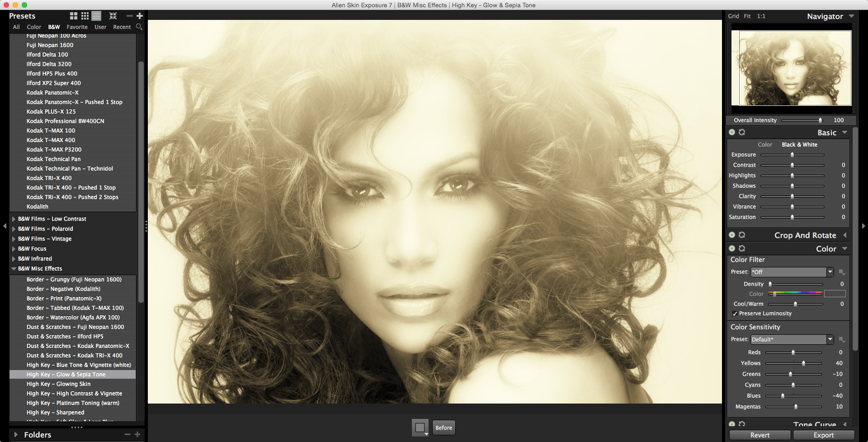The image size is (868, 442).
Task: Click the Color Filter hue slider
Action: [795, 294]
